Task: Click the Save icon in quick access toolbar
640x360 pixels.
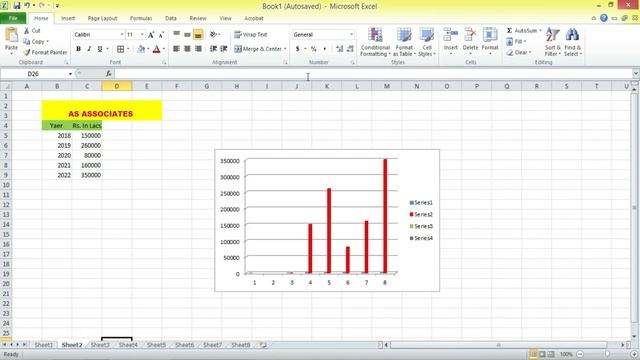Action: pyautogui.click(x=17, y=6)
